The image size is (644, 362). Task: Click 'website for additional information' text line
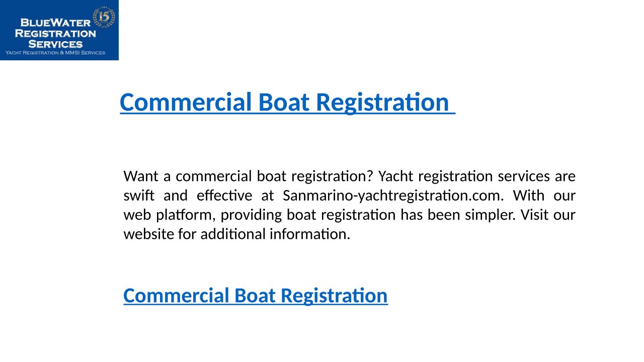tap(236, 234)
